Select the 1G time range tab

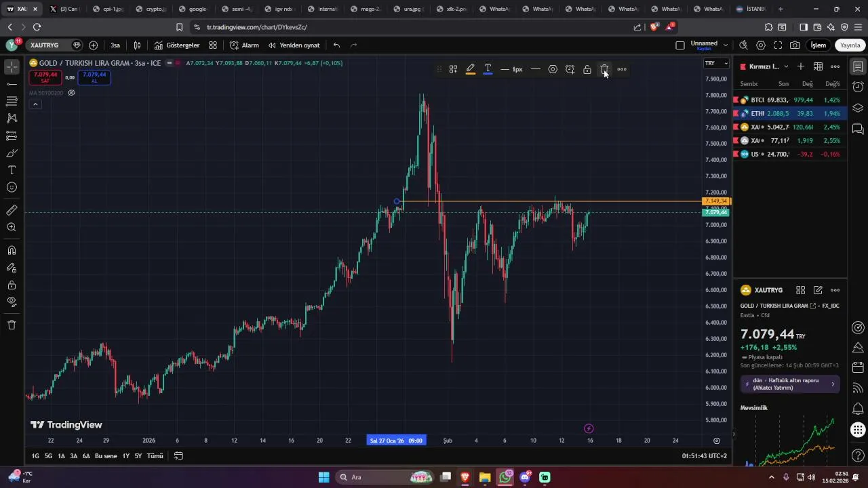35,456
